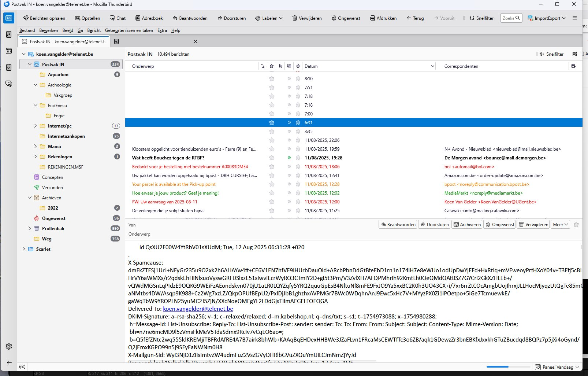Click Doorsturen in the message header
Screen dimensions: 588x376
click(434, 225)
